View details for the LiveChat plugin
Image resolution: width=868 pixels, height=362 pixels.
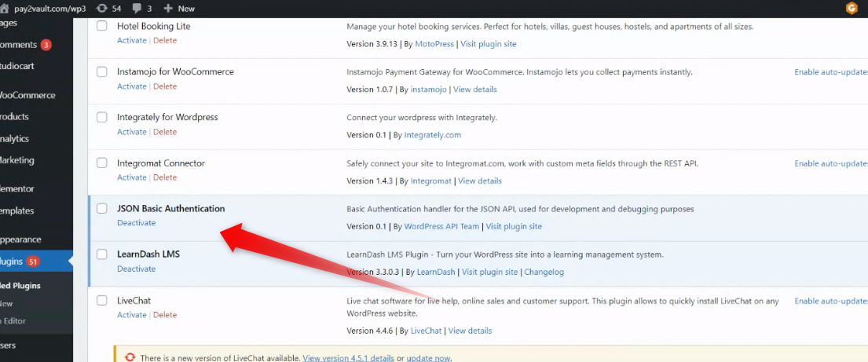[x=470, y=331]
